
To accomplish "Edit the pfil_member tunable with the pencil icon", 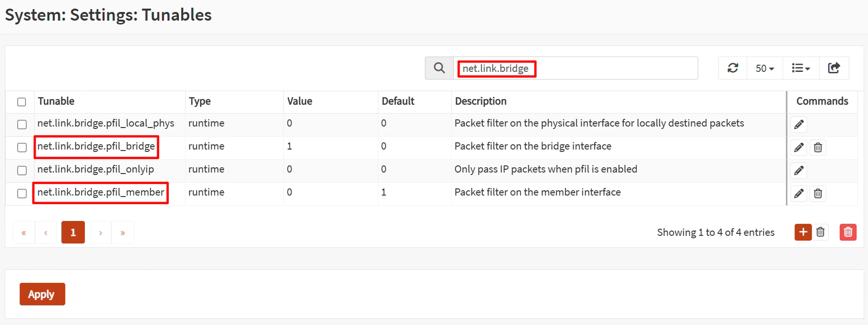I will (799, 194).
